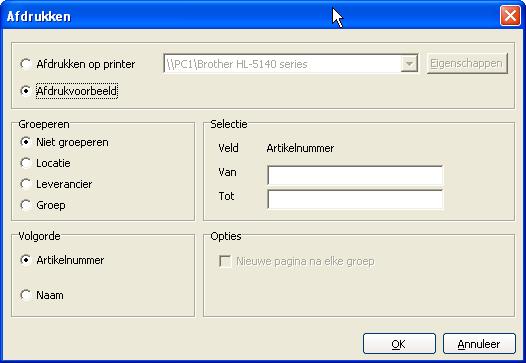Click the Artikelnummer field label in Selectie

[300, 148]
